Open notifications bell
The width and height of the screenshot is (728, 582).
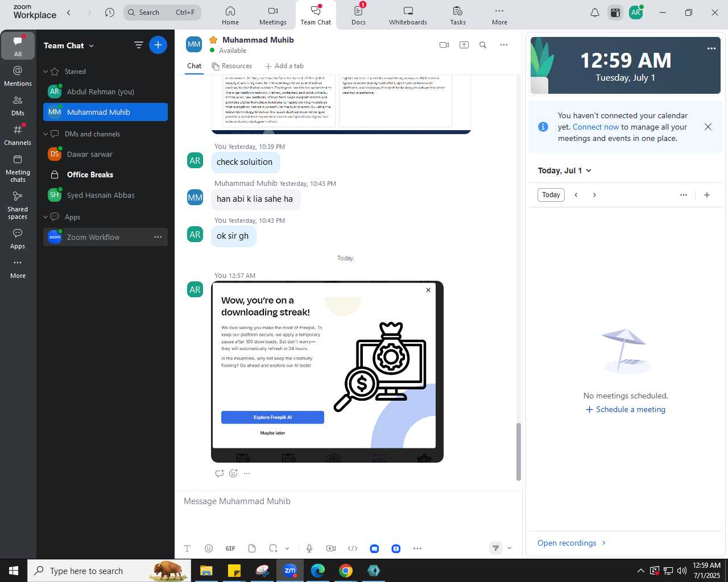[595, 13]
